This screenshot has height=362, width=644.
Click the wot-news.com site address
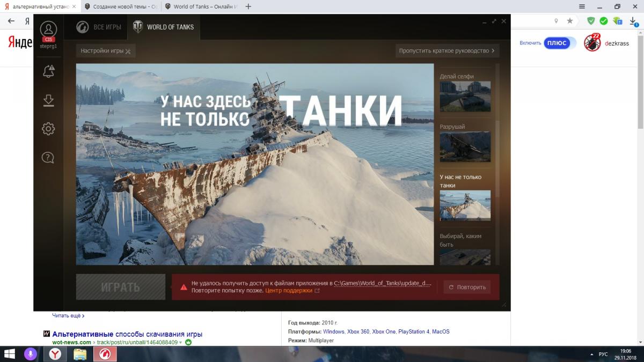coord(71,342)
